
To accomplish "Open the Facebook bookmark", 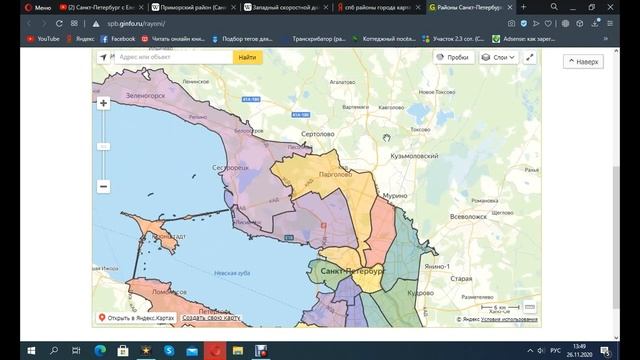I will click(118, 39).
